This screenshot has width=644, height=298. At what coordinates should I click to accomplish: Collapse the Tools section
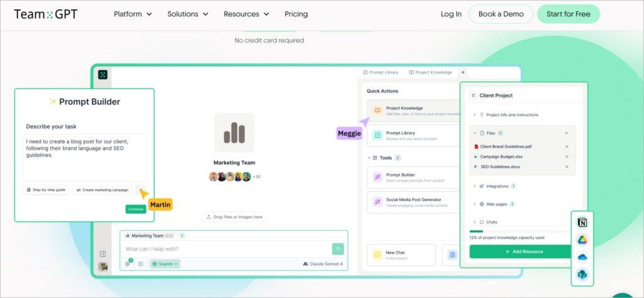click(369, 158)
